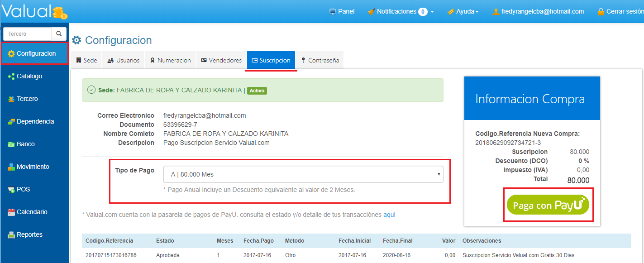644x263 pixels.
Task: Open Tercero section in sidebar
Action: (x=27, y=99)
